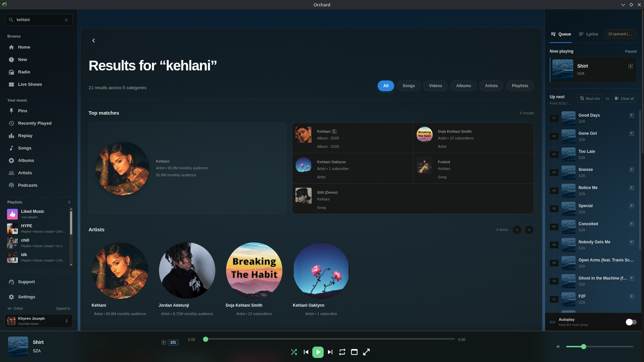
Task: Click in the search input field
Action: point(39,20)
